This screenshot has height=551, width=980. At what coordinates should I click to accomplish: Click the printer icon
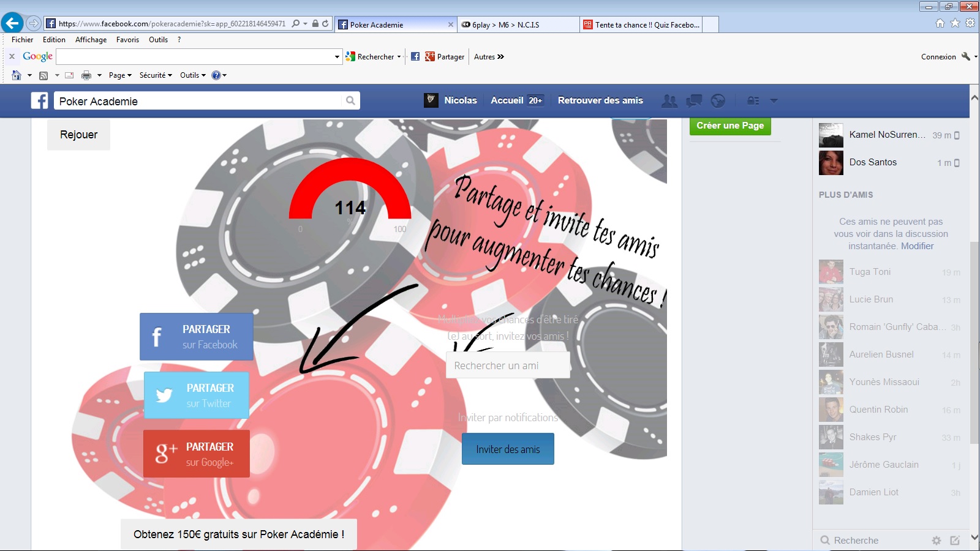[x=86, y=75]
